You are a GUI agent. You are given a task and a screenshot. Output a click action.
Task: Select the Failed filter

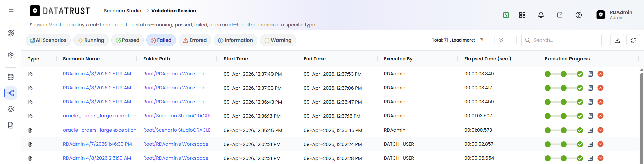click(161, 40)
